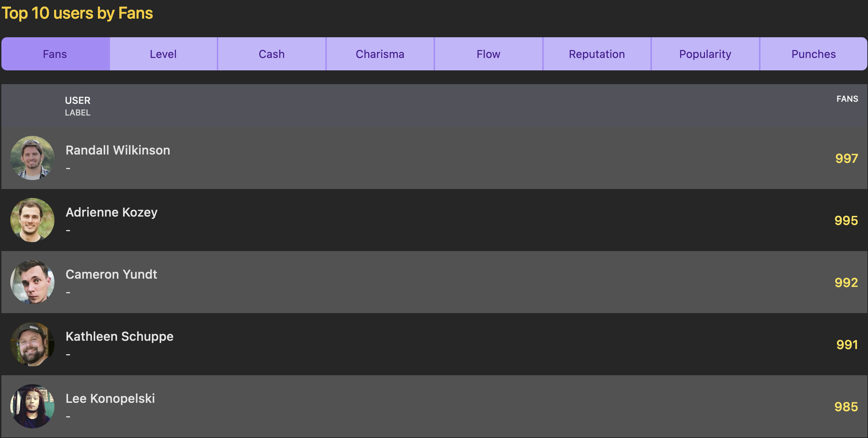Select the active Fans tab

click(x=55, y=54)
